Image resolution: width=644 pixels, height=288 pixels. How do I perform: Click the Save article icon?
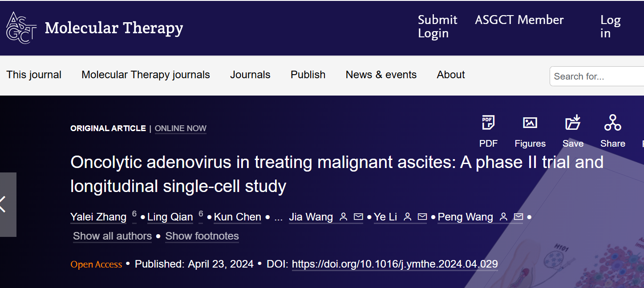point(573,123)
